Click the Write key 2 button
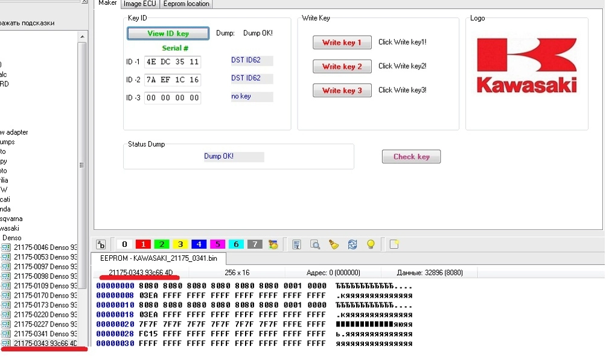The width and height of the screenshot is (609, 364). click(x=342, y=66)
